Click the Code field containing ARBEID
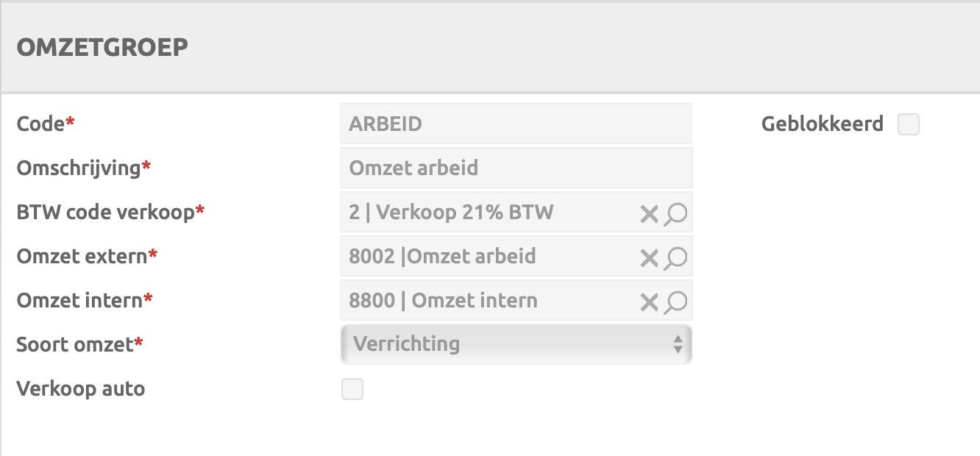 pos(515,124)
